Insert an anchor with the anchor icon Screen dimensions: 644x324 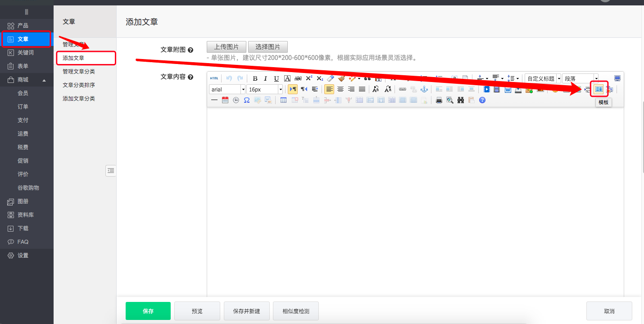(x=424, y=89)
